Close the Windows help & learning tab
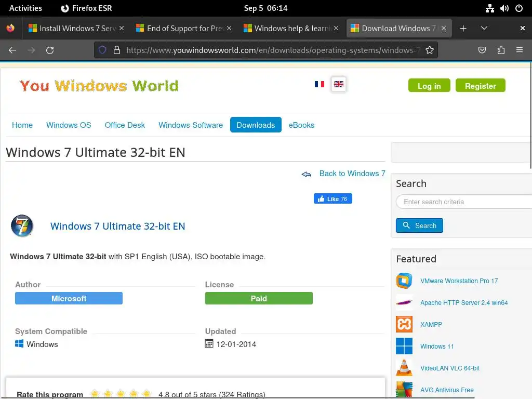Image resolution: width=532 pixels, height=399 pixels. (336, 28)
